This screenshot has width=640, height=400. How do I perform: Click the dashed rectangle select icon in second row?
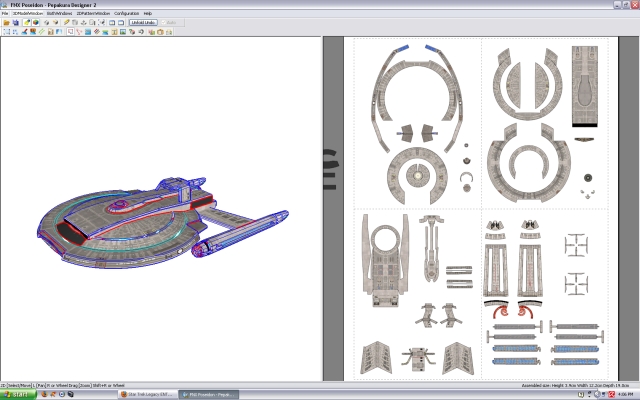(x=7, y=31)
